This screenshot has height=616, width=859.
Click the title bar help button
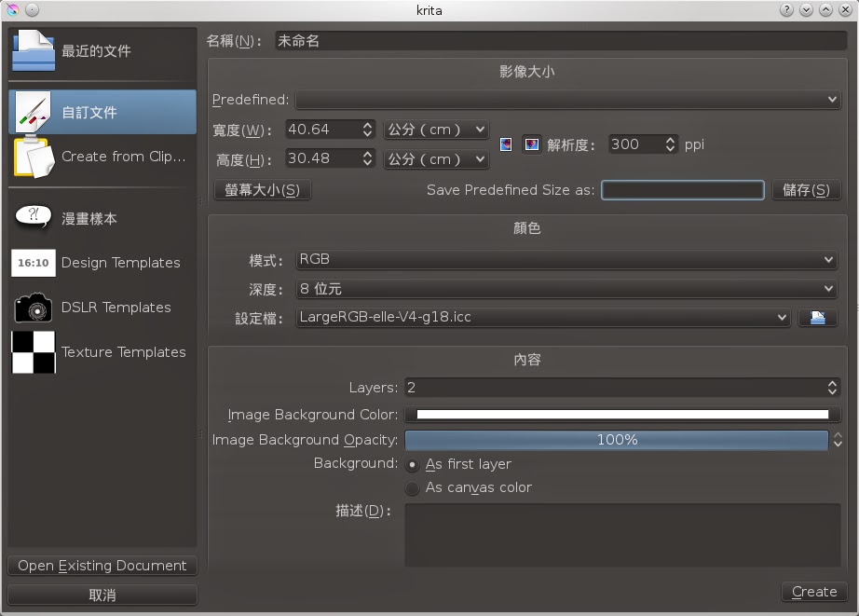786,10
